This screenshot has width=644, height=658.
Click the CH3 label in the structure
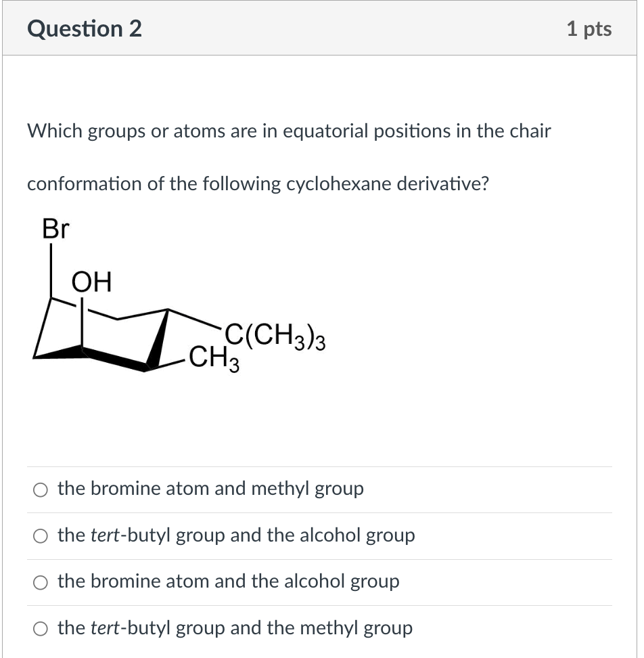[214, 359]
